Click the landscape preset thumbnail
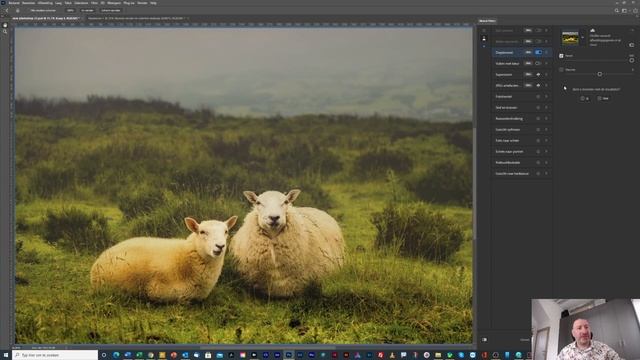Image resolution: width=640 pixels, height=360 pixels. click(570, 38)
